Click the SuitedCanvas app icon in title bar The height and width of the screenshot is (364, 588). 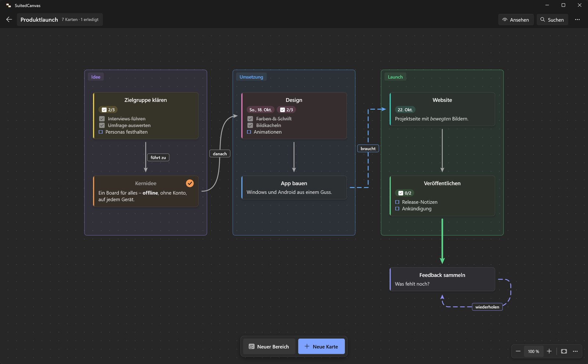8,6
